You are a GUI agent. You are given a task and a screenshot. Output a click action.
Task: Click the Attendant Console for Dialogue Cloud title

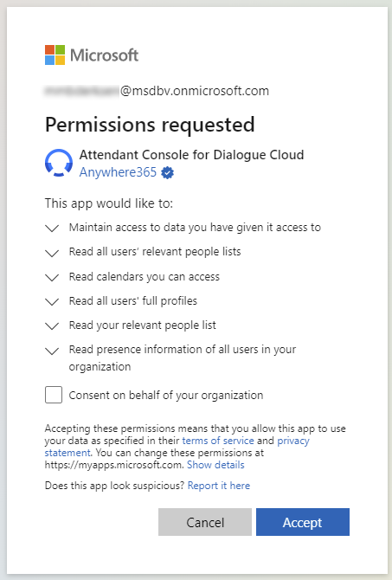pyautogui.click(x=191, y=155)
